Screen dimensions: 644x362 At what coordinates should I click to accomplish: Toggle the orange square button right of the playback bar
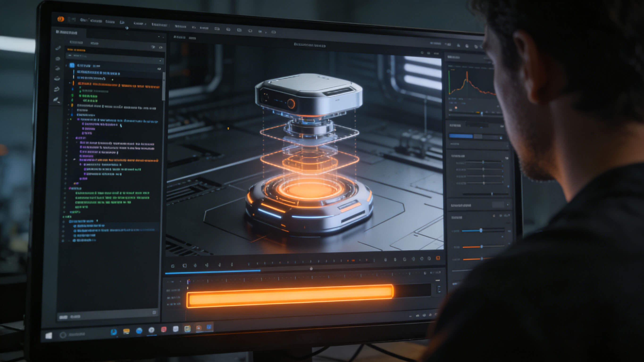(438, 258)
